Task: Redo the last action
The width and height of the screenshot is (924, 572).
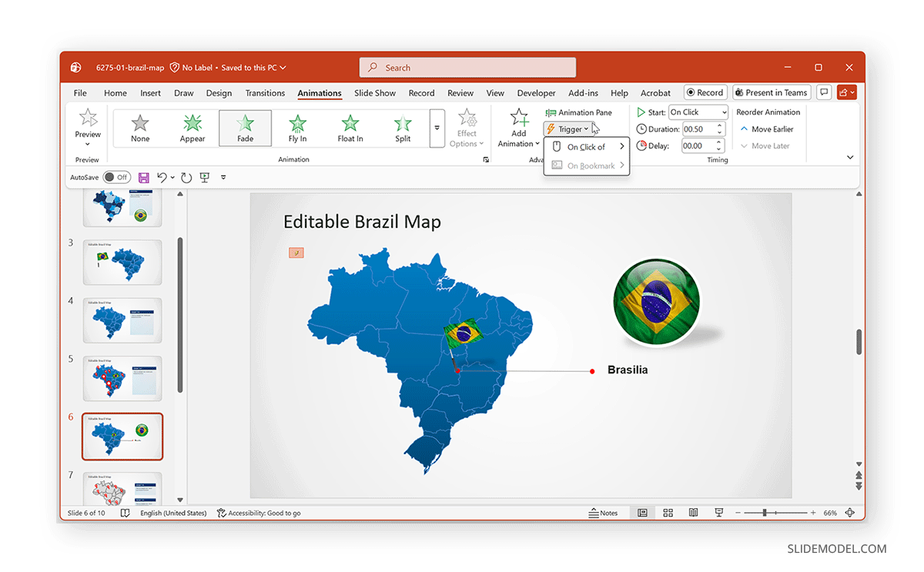Action: (186, 177)
